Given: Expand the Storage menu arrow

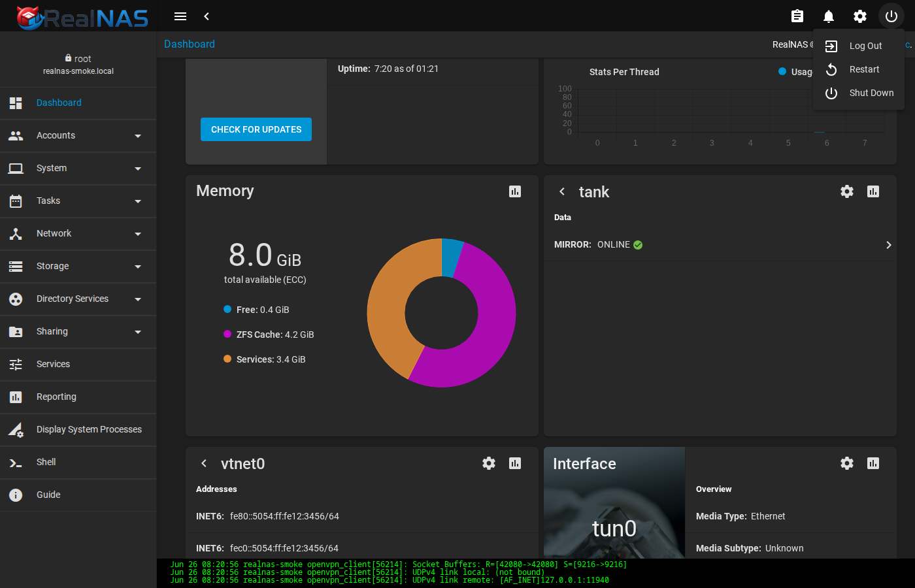Looking at the screenshot, I should click(138, 267).
